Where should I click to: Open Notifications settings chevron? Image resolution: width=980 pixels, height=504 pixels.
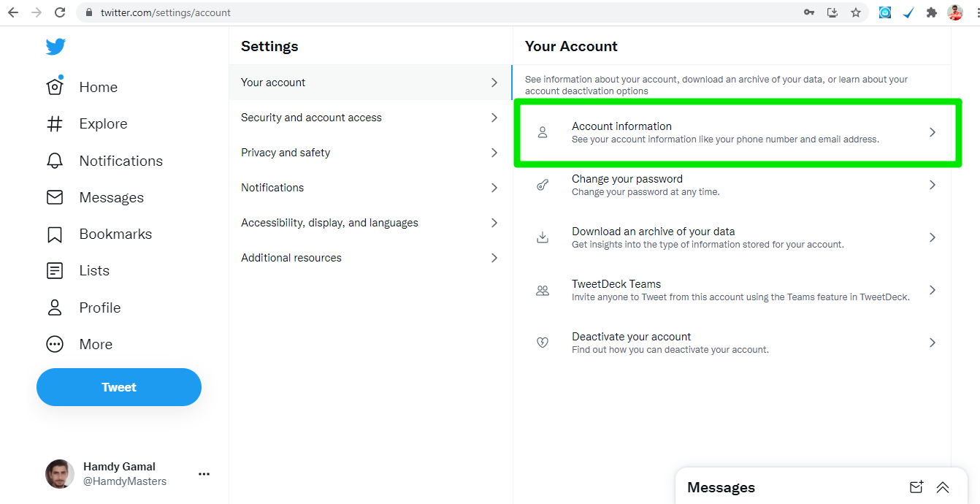[494, 188]
